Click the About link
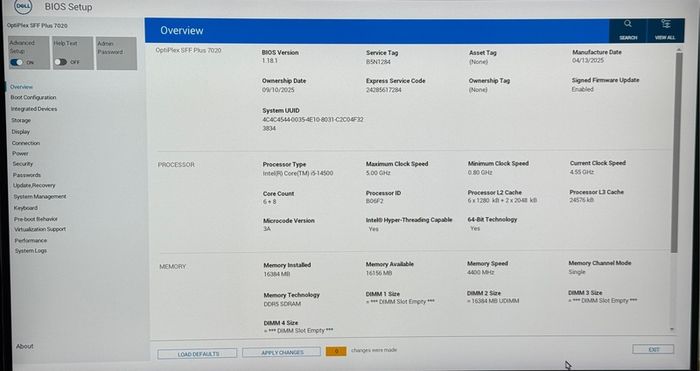 click(25, 346)
